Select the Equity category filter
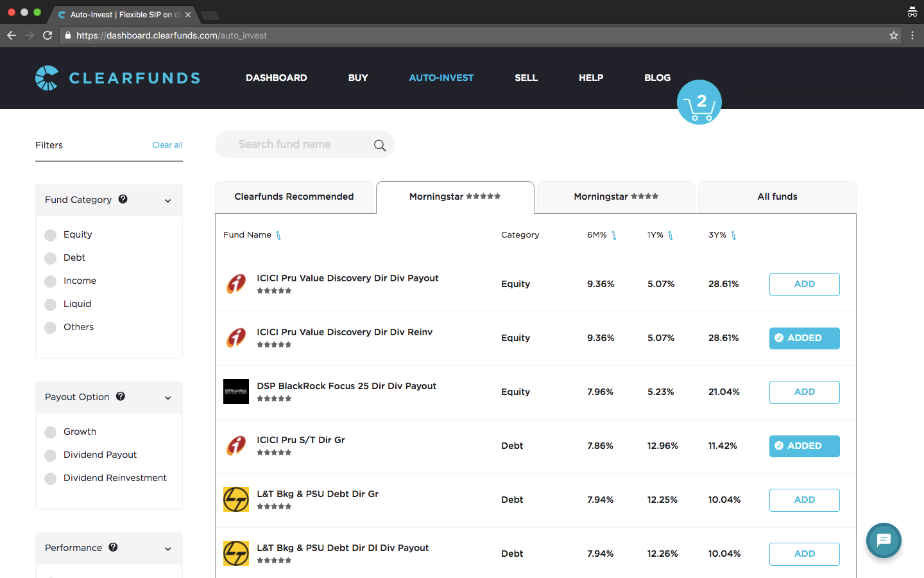 (50, 235)
